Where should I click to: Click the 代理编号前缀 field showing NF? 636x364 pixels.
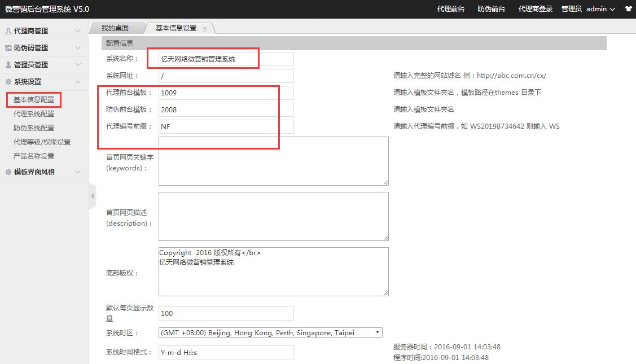[x=226, y=126]
